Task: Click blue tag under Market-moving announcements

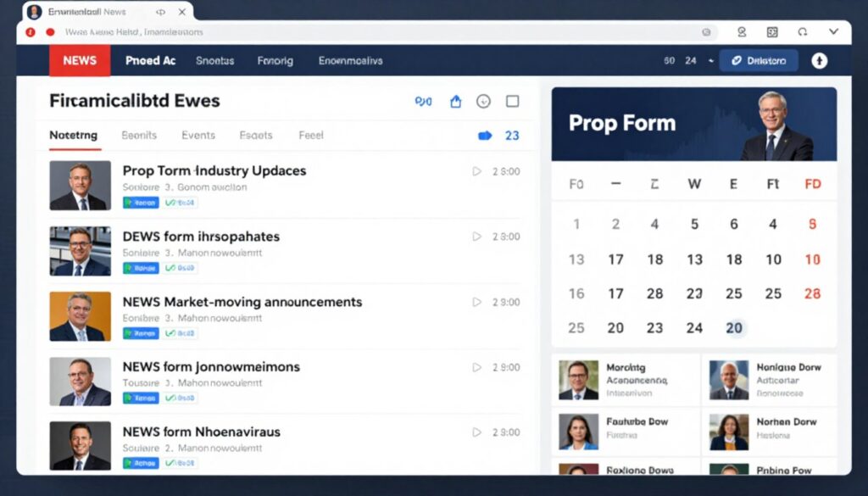Action: [141, 333]
